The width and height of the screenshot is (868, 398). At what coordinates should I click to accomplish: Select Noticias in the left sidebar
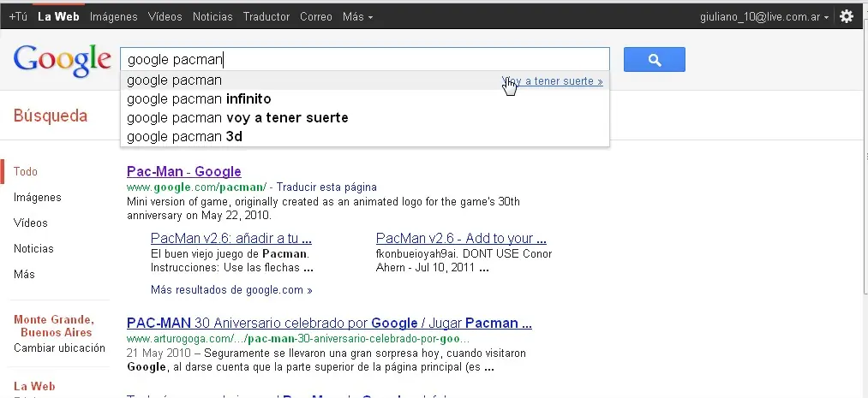[x=33, y=249]
